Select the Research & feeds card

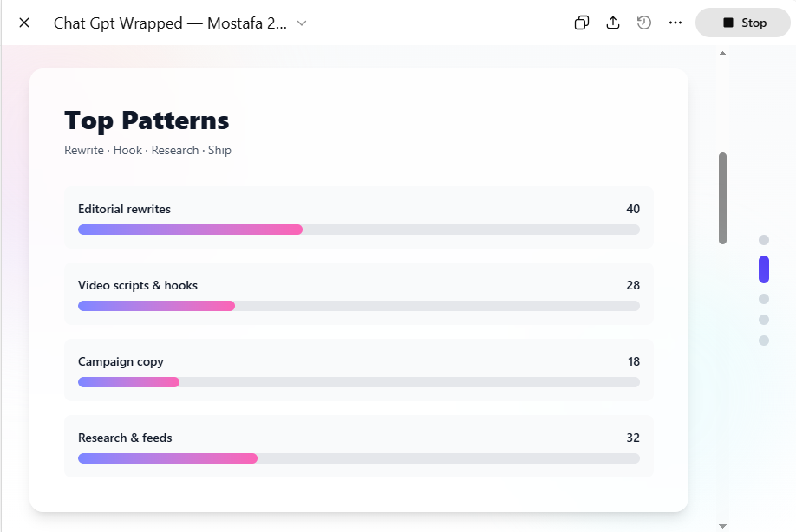(359, 445)
